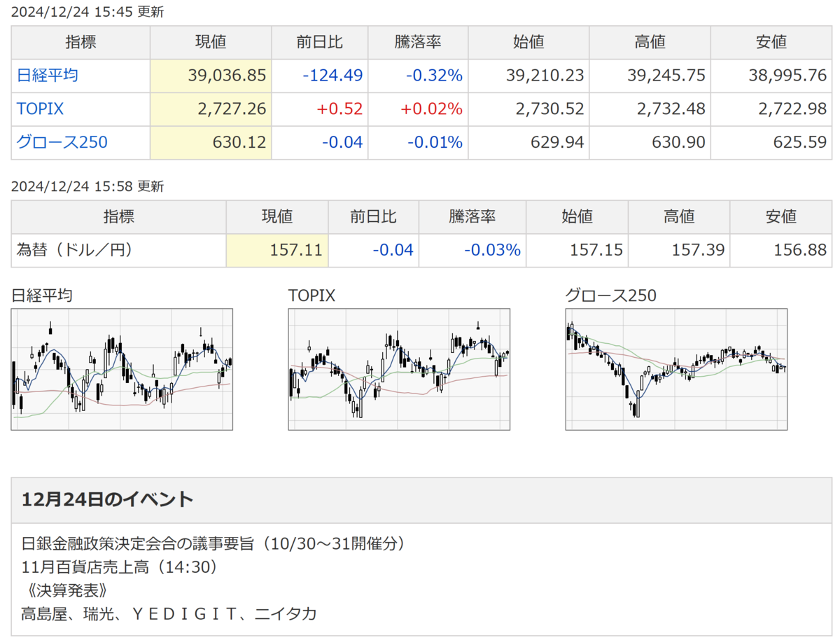Select the dollar-yen current value 157.11
The image size is (840, 640).
coord(296,250)
